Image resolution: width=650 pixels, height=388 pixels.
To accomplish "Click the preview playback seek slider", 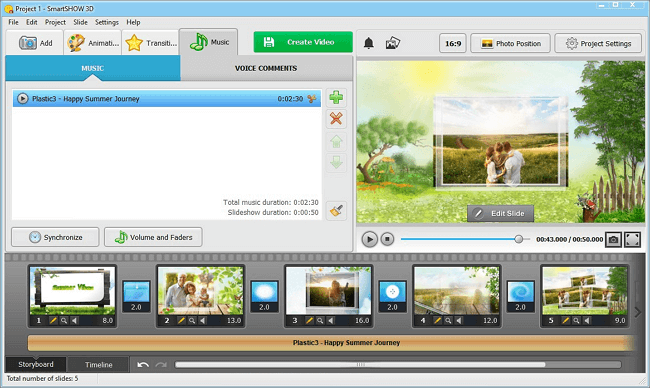I will 465,239.
